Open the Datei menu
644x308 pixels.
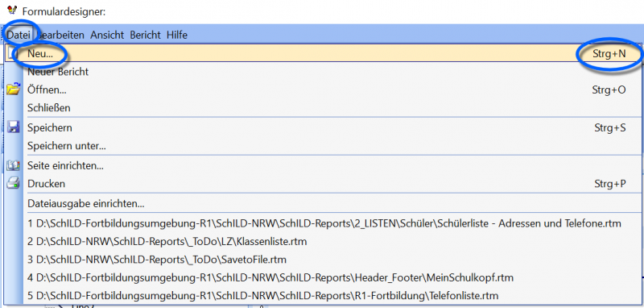(x=19, y=35)
